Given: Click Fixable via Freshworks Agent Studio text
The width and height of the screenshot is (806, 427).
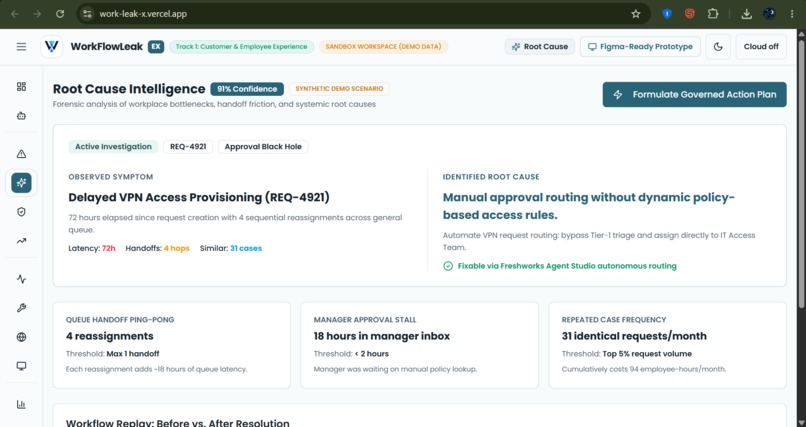Looking at the screenshot, I should [x=567, y=266].
